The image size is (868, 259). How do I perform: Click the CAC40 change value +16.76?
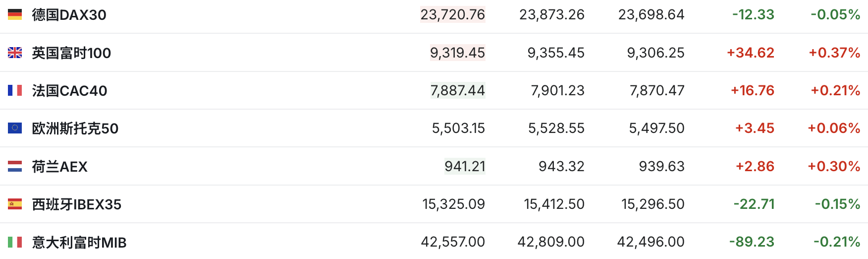point(752,90)
